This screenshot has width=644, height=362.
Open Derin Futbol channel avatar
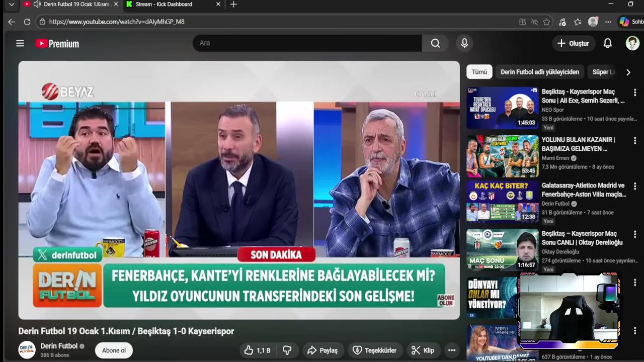(27, 350)
